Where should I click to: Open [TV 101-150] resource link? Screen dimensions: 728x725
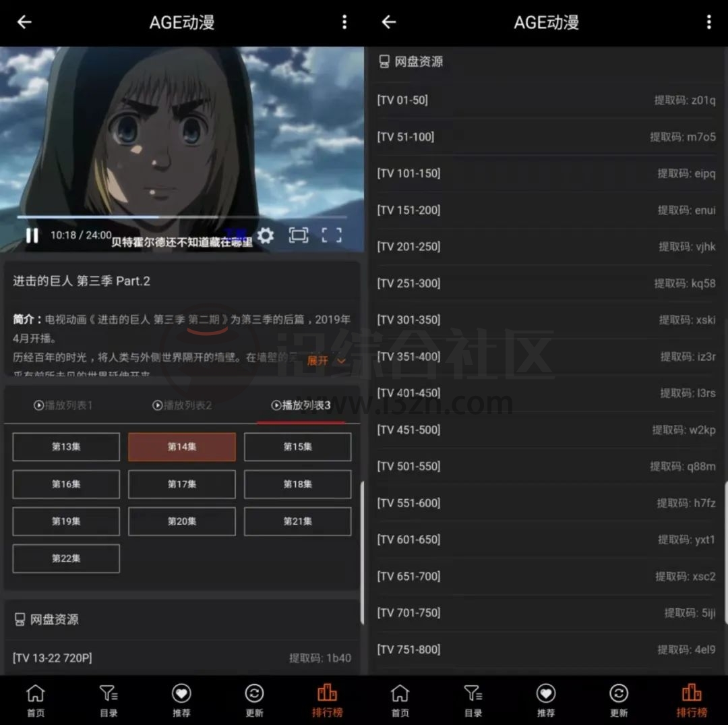click(408, 173)
